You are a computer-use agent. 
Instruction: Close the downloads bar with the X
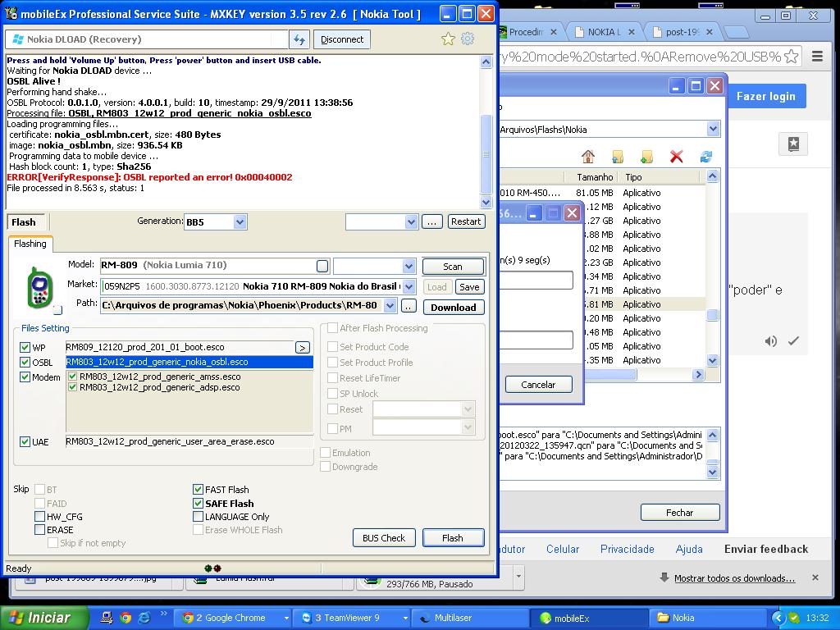(x=815, y=577)
